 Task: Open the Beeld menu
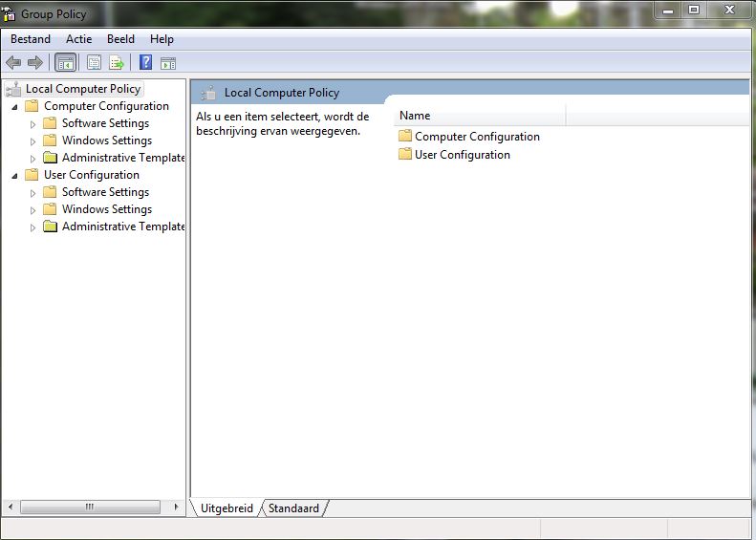(120, 39)
